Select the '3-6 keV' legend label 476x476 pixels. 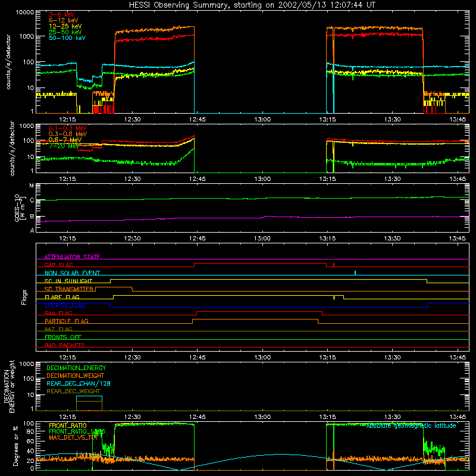pyautogui.click(x=61, y=14)
